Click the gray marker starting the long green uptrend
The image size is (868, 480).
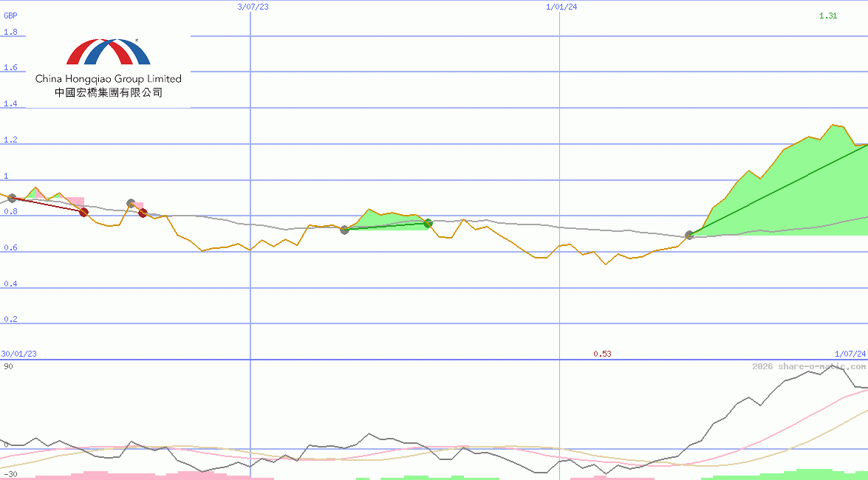click(688, 235)
